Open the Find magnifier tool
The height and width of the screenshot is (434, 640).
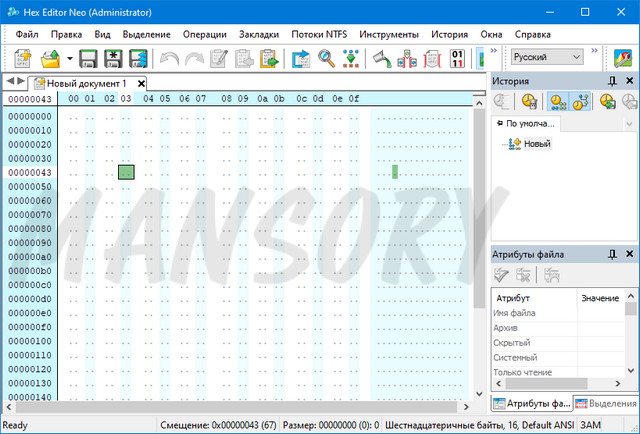[x=326, y=58]
